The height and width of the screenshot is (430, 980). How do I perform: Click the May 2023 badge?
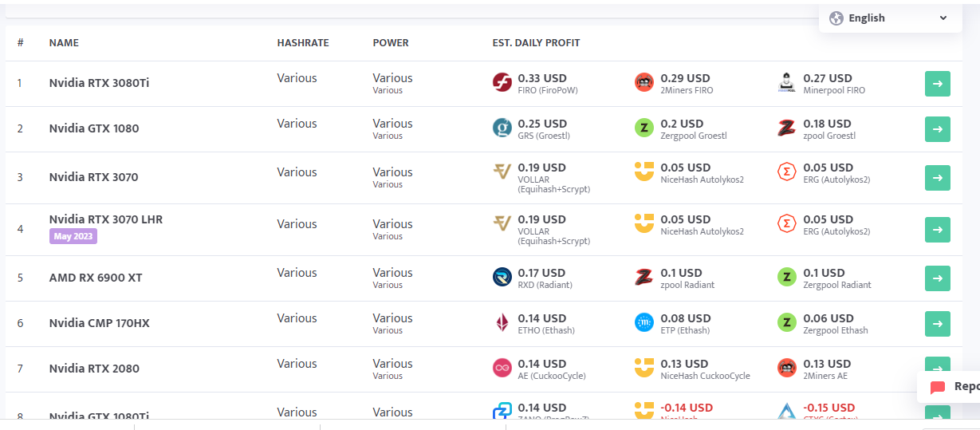73,236
